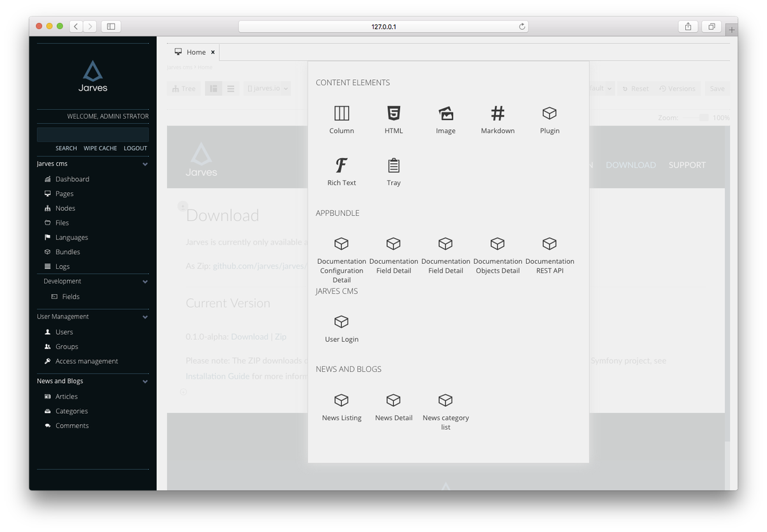Click WIPE CACHE in the sidebar
This screenshot has width=767, height=532.
(100, 148)
